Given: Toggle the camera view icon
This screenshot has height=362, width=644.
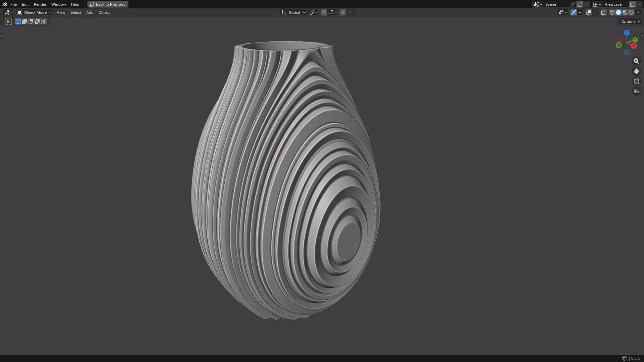Looking at the screenshot, I should click(x=636, y=81).
